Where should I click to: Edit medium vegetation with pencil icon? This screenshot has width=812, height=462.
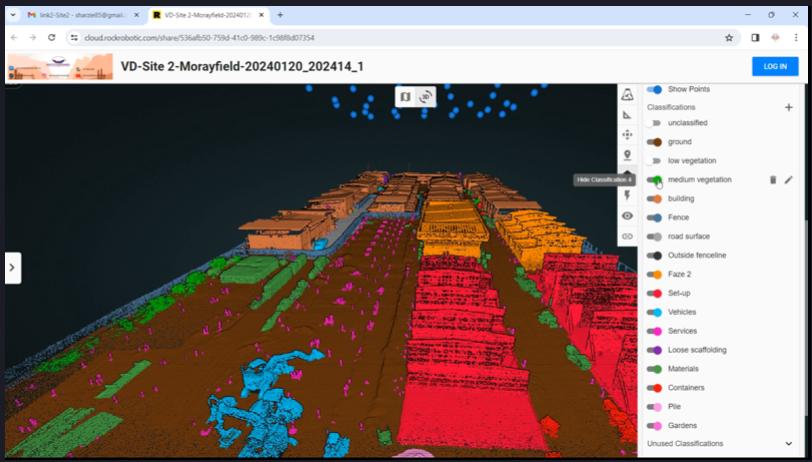point(788,180)
